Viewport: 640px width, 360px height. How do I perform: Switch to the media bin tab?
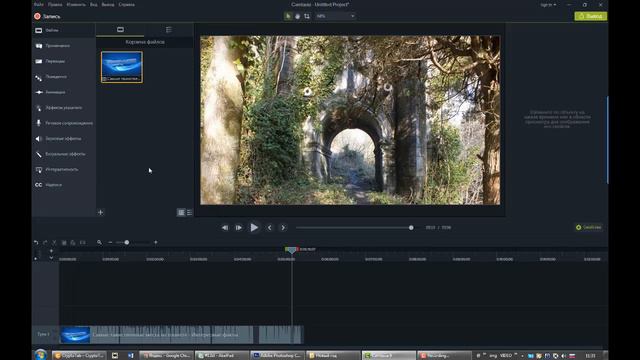120,30
